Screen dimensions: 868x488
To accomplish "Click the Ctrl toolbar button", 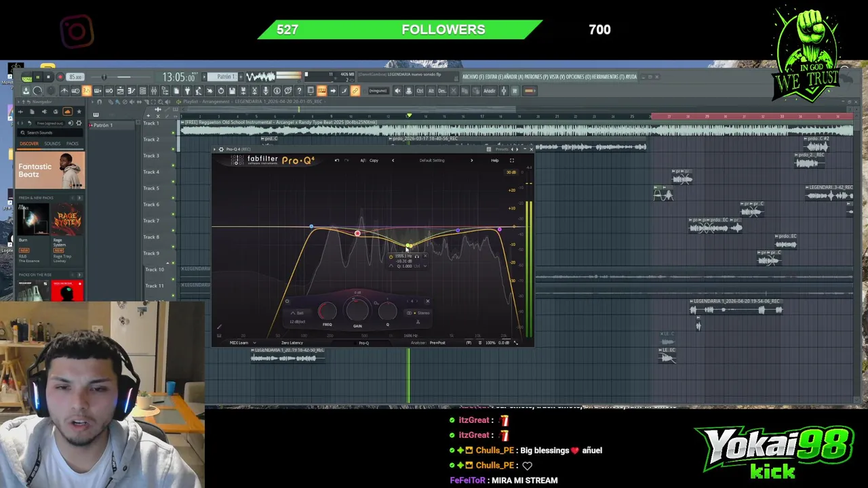I will click(x=420, y=91).
